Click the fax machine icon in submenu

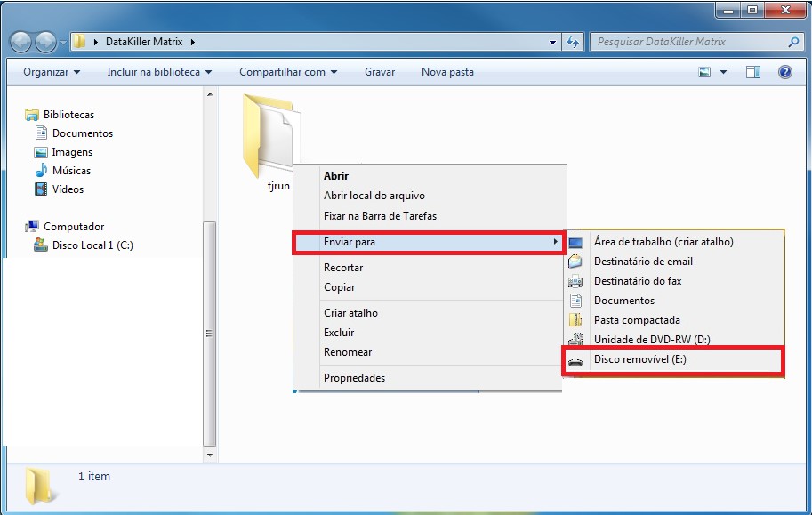point(575,281)
